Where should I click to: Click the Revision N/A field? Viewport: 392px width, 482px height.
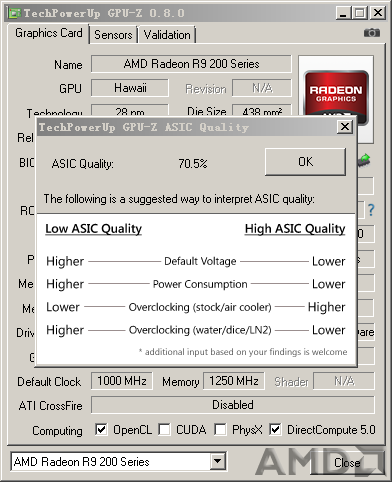tap(262, 88)
